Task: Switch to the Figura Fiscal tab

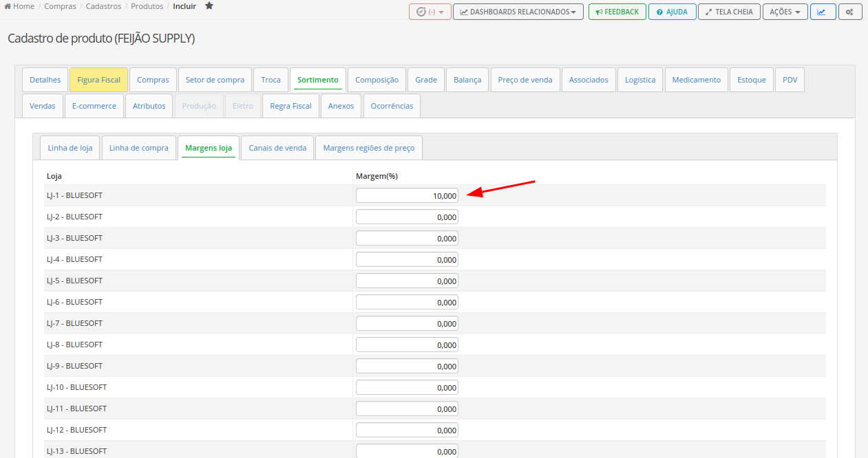Action: pyautogui.click(x=98, y=80)
